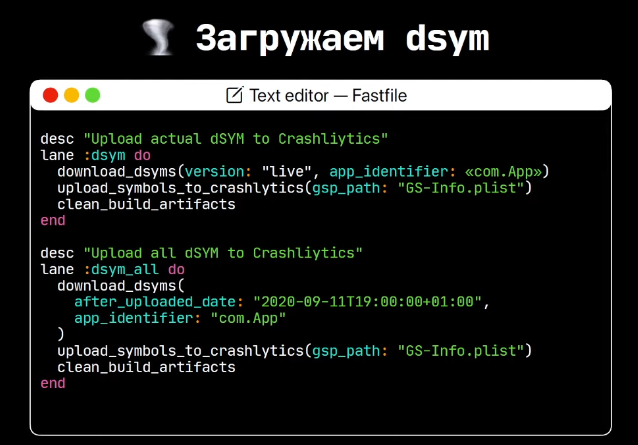Viewport: 638px width, 445px height.
Task: Click the first 'clean_build_artifacts' line
Action: (146, 204)
